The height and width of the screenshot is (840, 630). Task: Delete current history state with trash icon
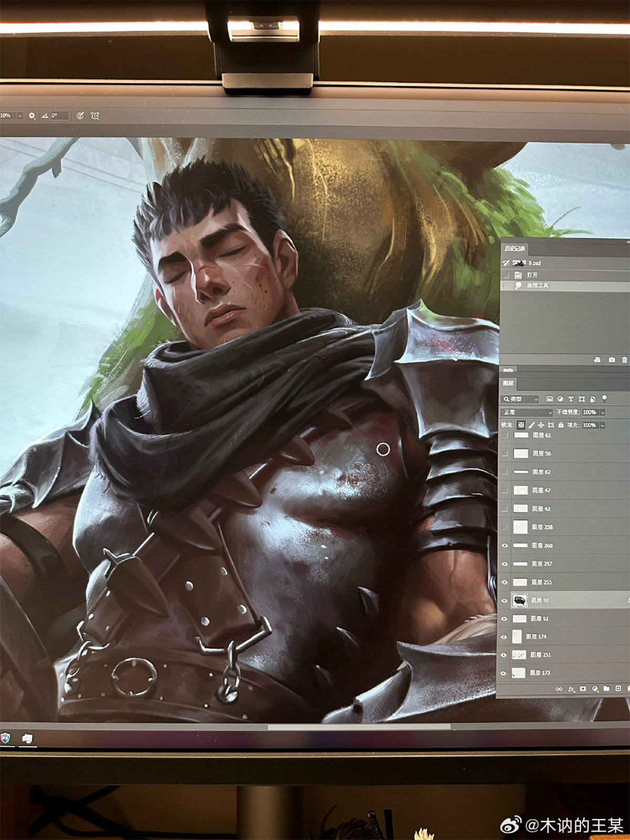[624, 360]
